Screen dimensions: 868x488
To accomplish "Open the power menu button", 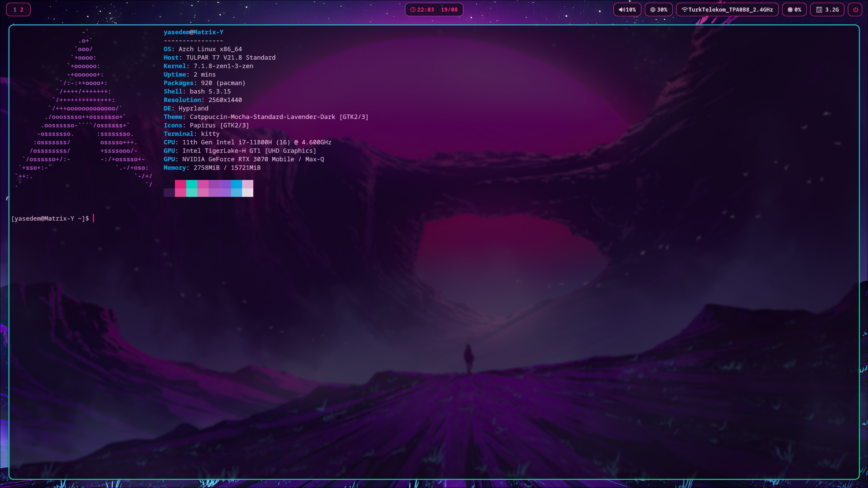I will pos(855,9).
